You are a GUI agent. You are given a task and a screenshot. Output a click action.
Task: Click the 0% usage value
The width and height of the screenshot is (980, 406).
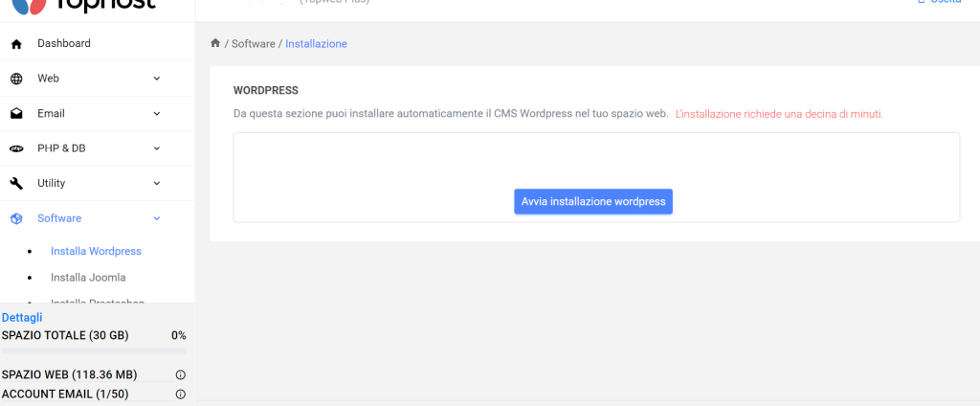tap(179, 335)
